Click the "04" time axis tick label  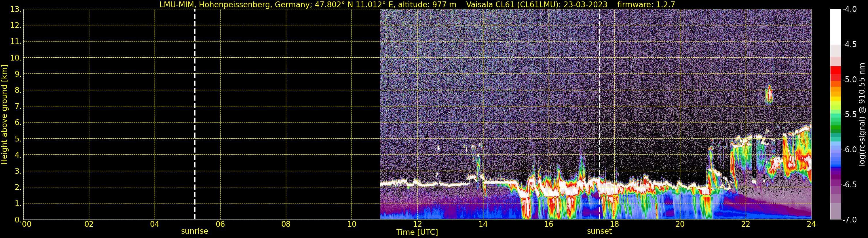(x=155, y=224)
